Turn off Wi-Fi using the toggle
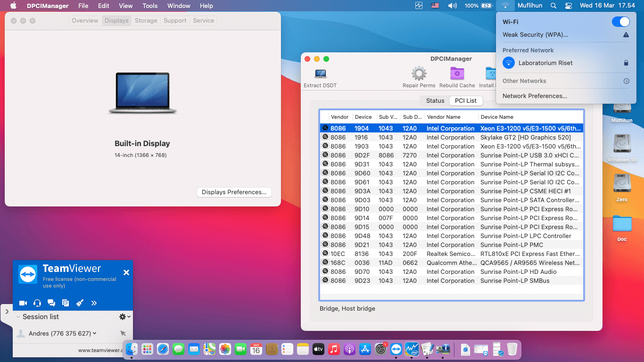Viewport: 644px width, 362px height. (x=621, y=21)
